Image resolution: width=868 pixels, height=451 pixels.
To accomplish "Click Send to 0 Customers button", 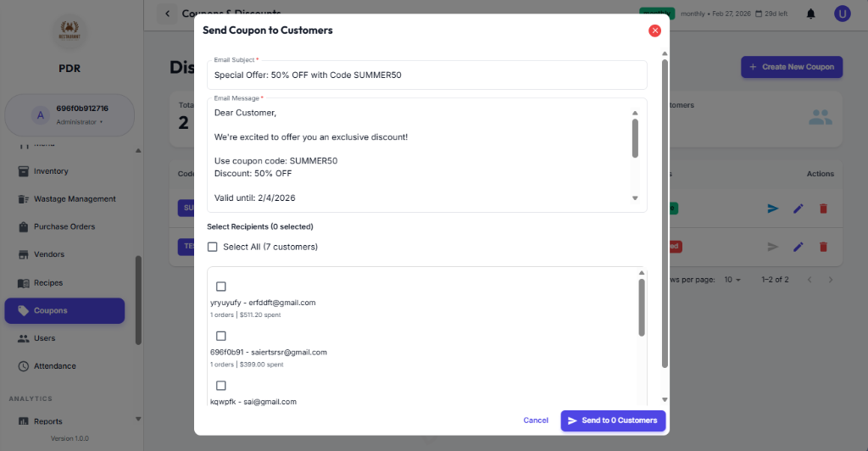I will coord(613,420).
